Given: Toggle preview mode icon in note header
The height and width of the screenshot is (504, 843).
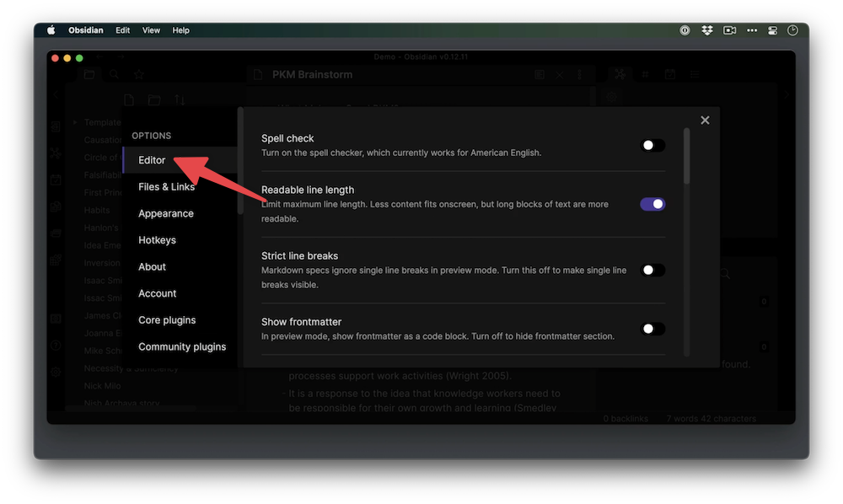Looking at the screenshot, I should (x=540, y=75).
